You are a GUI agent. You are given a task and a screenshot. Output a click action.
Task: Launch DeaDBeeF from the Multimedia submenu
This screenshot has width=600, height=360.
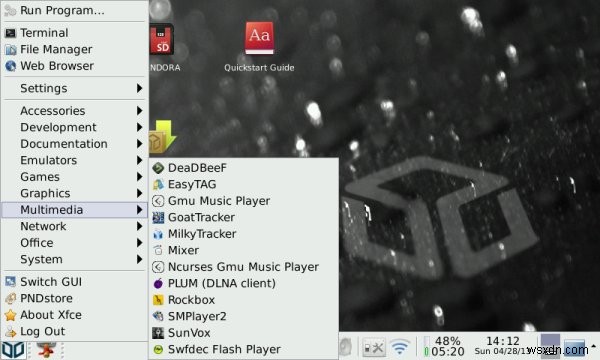(244, 168)
